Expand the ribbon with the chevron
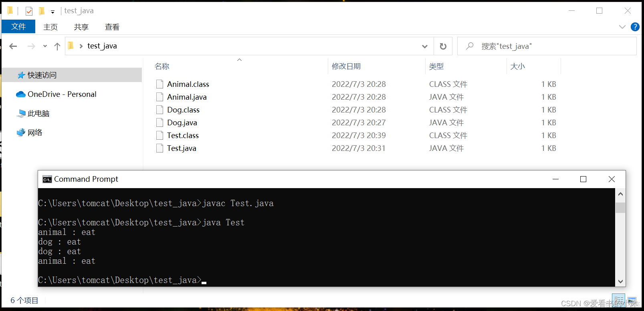Screen dimensions: 644x311 [x=622, y=27]
